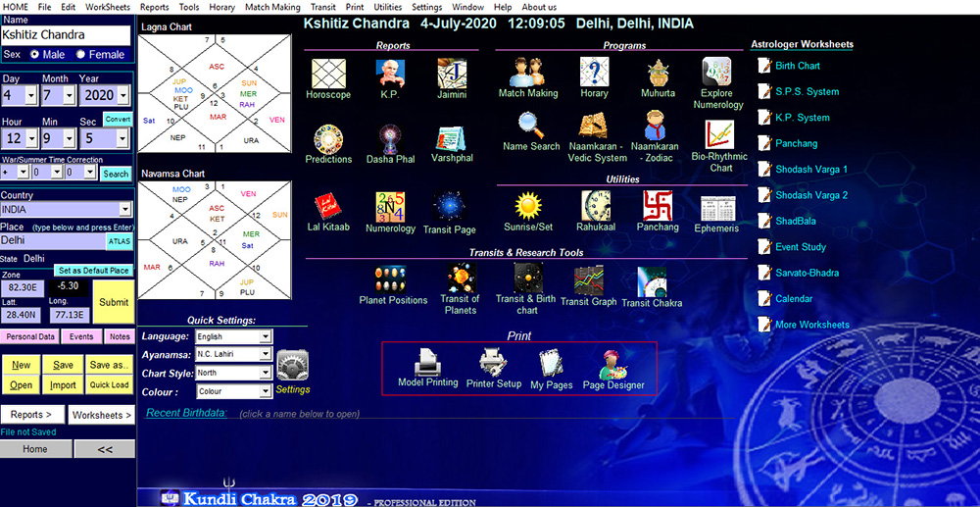Screen dimensions: 980x507
Task: Expand the Month dropdown
Action: point(70,96)
